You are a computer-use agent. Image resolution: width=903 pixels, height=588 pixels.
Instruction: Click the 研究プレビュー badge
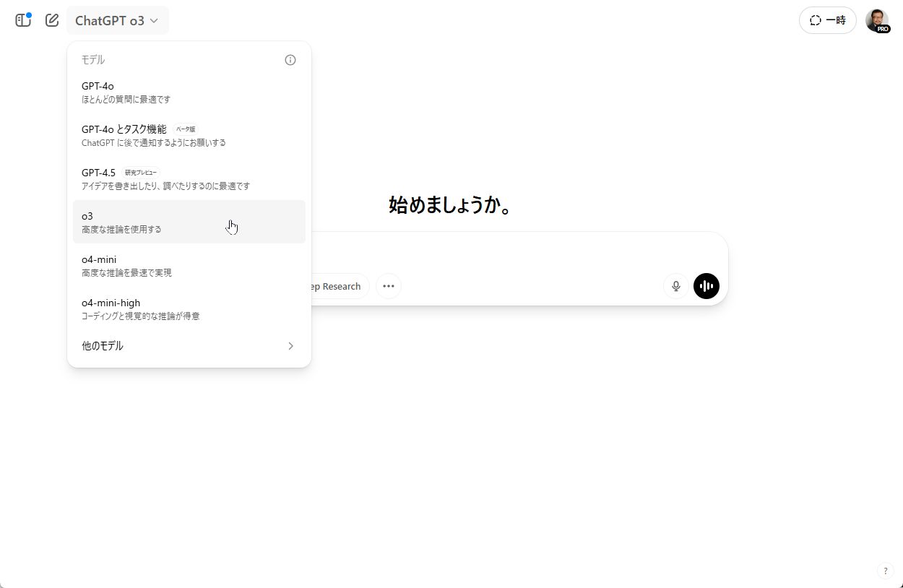141,173
